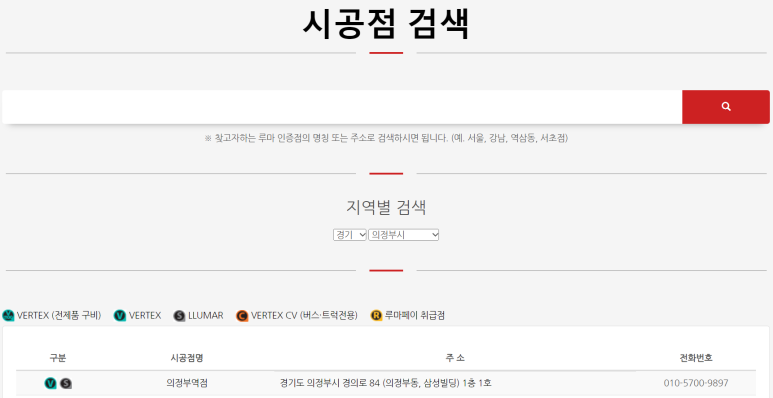Click the VERTEX (전제품 구비) legend icon
This screenshot has width=773, height=398.
tap(8, 315)
